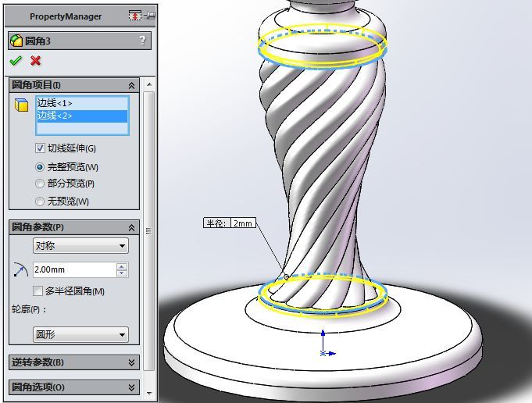
Task: Click the 半径 callout label in viewport
Action: coord(217,223)
